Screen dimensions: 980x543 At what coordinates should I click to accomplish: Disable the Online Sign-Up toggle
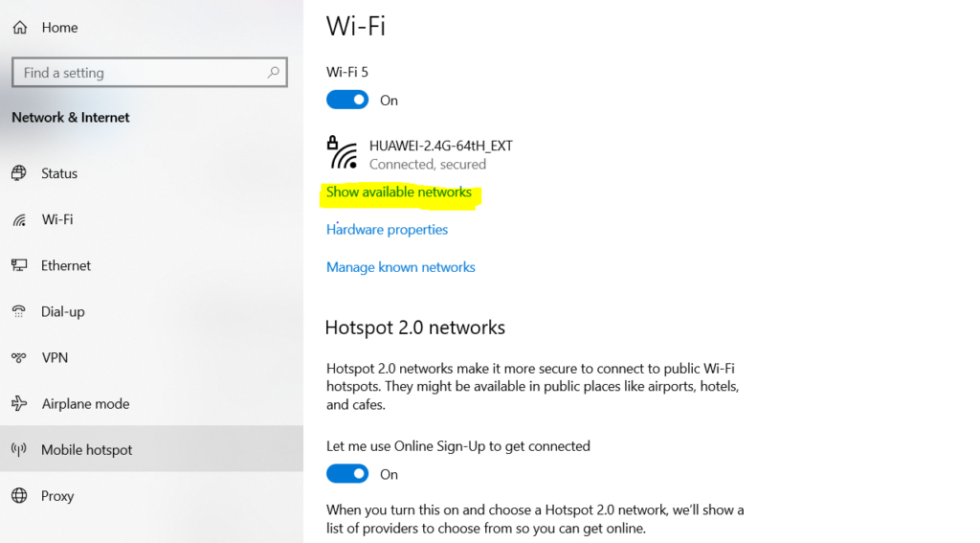pos(347,474)
